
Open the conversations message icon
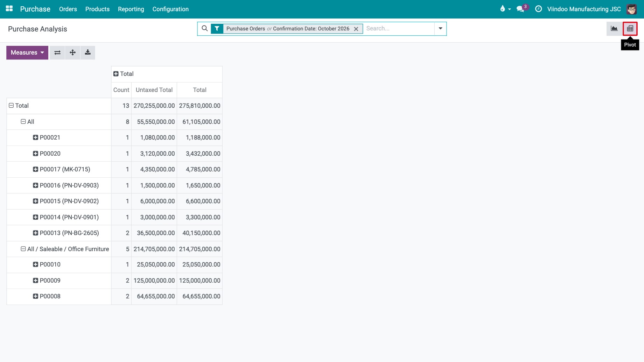click(x=520, y=9)
